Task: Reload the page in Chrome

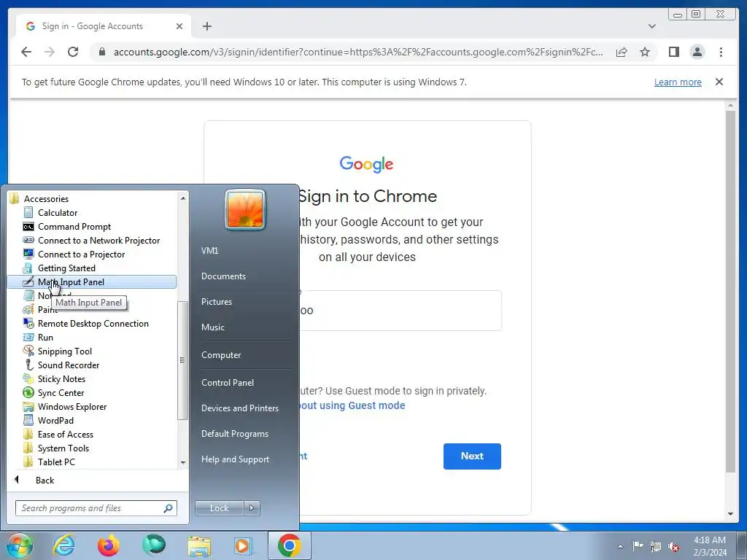Action: [x=73, y=52]
